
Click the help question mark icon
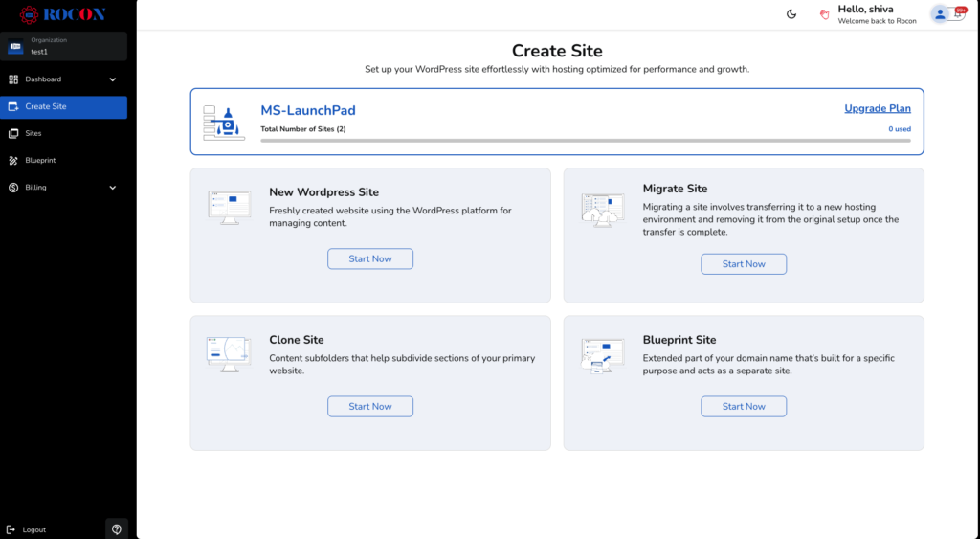tap(117, 529)
